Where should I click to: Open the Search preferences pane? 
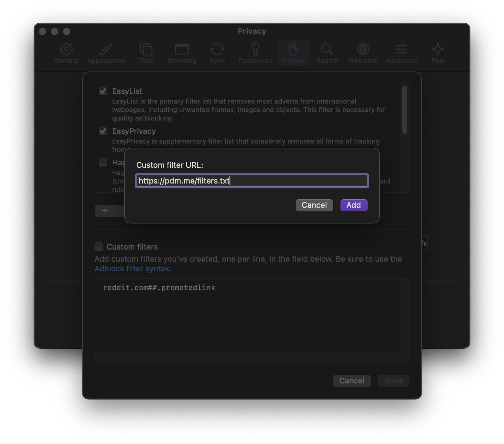[x=327, y=54]
